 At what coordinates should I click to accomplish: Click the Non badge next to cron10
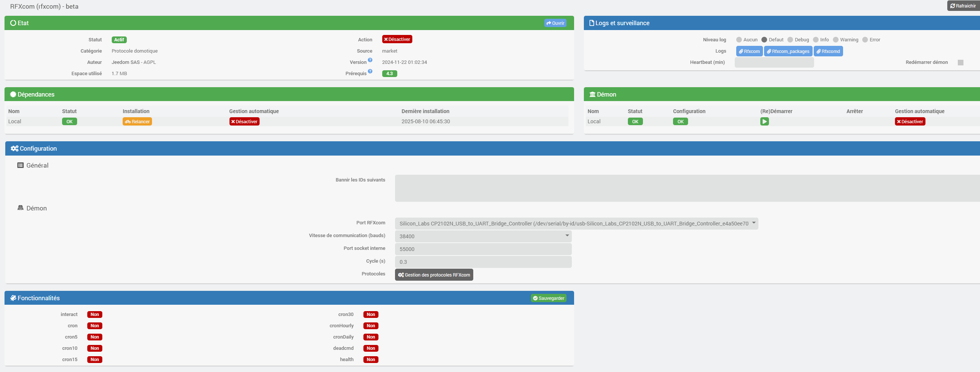pyautogui.click(x=95, y=348)
